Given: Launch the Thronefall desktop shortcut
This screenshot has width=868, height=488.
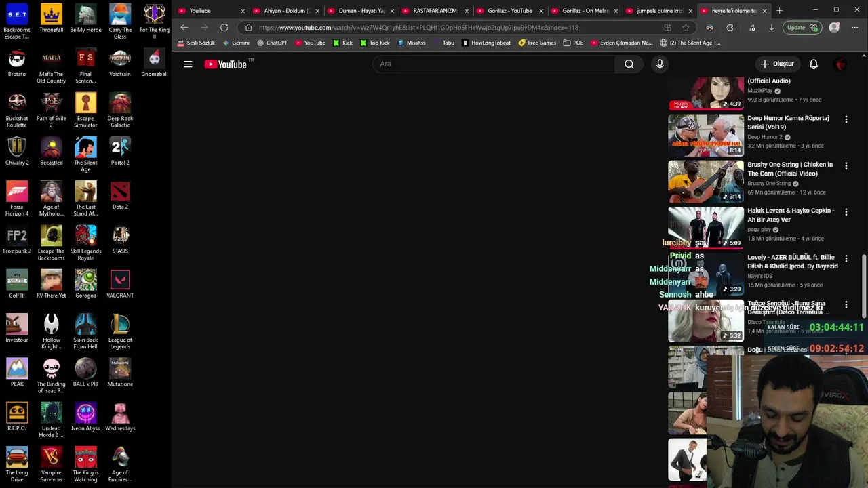Looking at the screenshot, I should point(52,18).
